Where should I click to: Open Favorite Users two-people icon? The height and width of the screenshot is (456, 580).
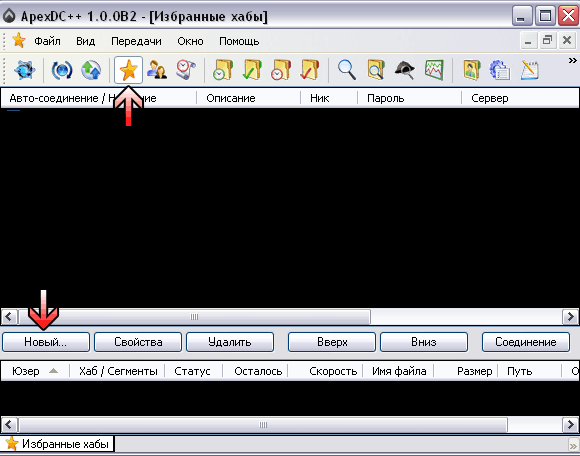pyautogui.click(x=157, y=70)
